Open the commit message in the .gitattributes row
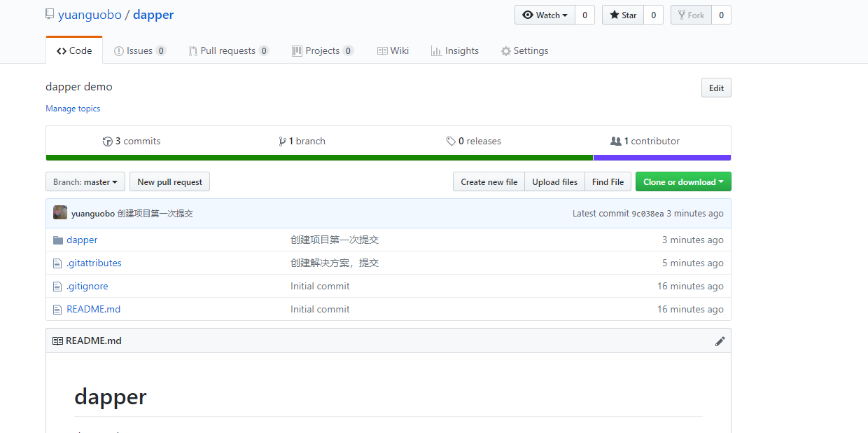The width and height of the screenshot is (868, 433). pos(335,263)
